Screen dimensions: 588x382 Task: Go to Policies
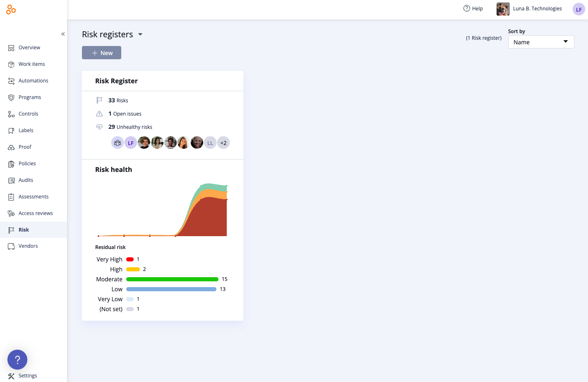point(27,164)
